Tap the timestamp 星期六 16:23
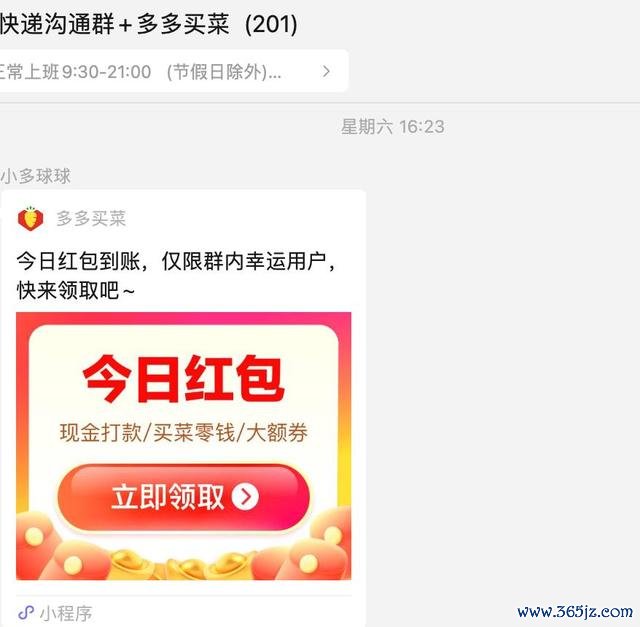Image resolution: width=640 pixels, height=627 pixels. tap(393, 127)
